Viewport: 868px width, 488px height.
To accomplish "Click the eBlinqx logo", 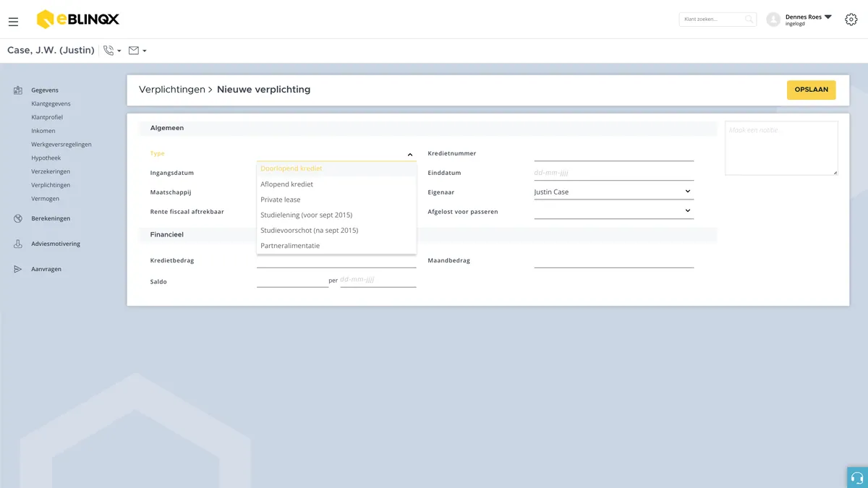I will coord(77,20).
